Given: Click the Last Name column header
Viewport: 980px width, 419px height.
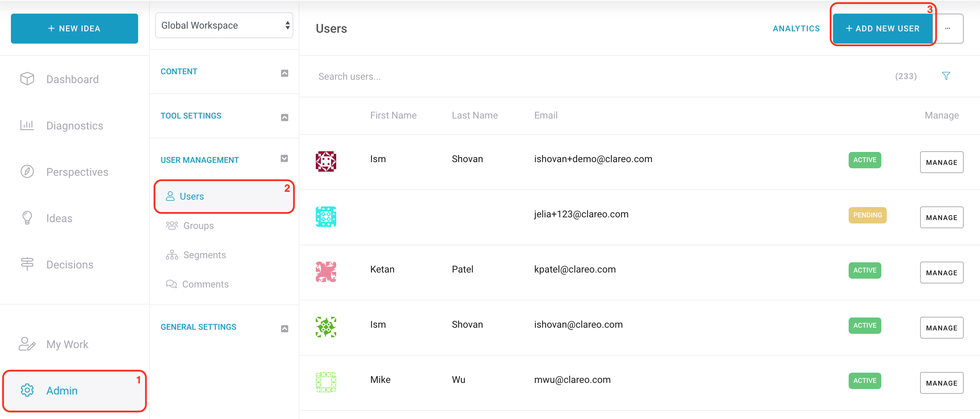Looking at the screenshot, I should pyautogui.click(x=474, y=115).
